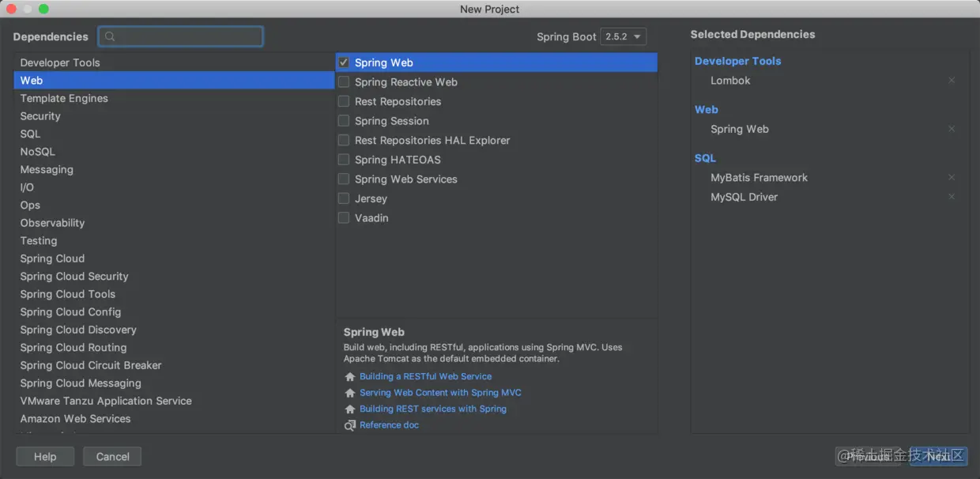Click home icon beside Building a RESTful Web Service
The height and width of the screenshot is (479, 980).
pos(350,377)
